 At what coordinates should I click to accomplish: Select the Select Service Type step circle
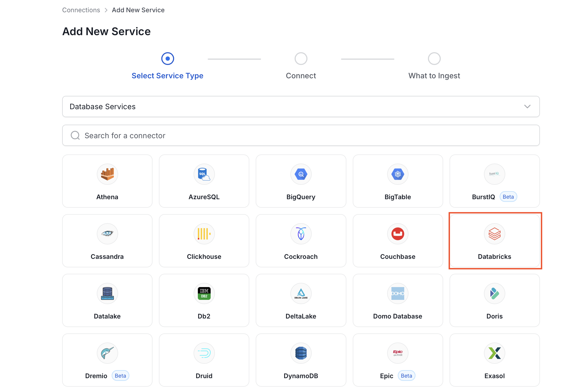pyautogui.click(x=167, y=59)
